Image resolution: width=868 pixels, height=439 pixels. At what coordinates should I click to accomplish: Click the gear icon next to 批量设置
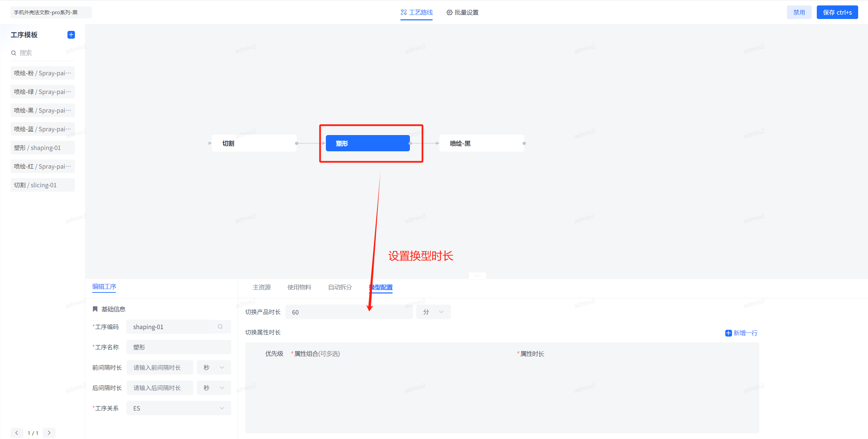coord(449,12)
